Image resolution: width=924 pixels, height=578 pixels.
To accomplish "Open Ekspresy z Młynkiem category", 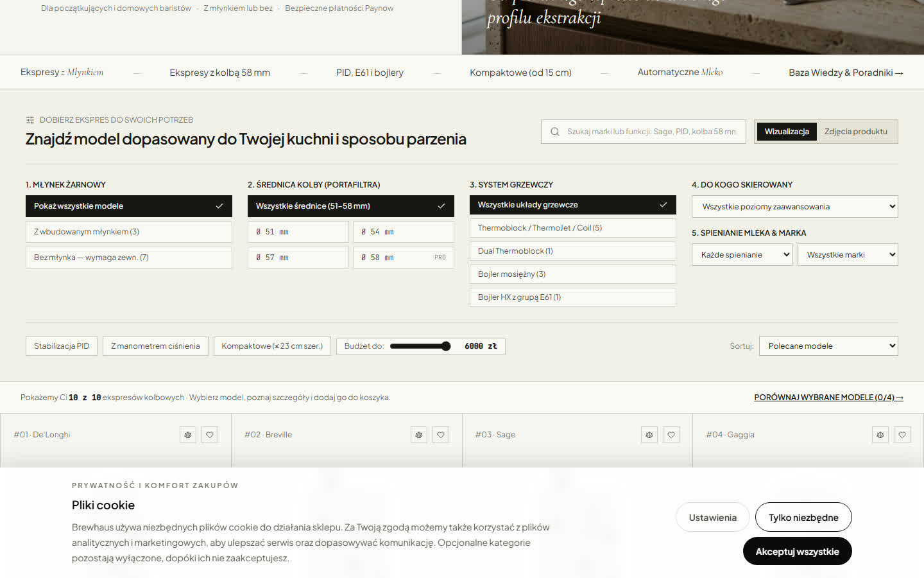I will click(62, 73).
